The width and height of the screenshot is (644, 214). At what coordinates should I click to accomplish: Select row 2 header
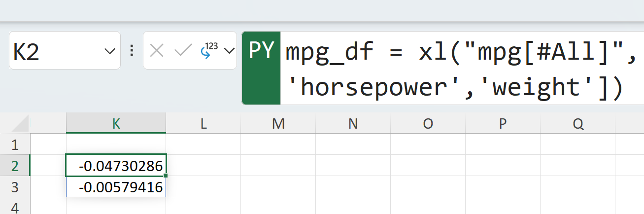point(15,166)
